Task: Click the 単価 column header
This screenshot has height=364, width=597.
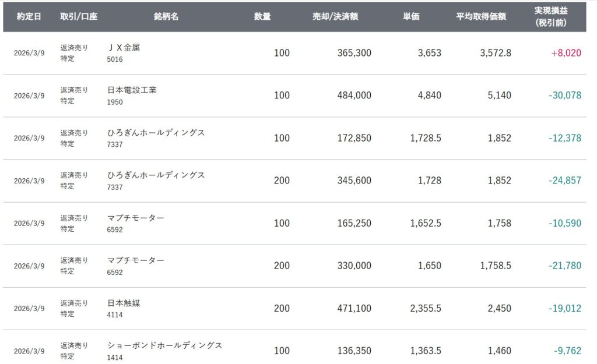Action: [411, 17]
